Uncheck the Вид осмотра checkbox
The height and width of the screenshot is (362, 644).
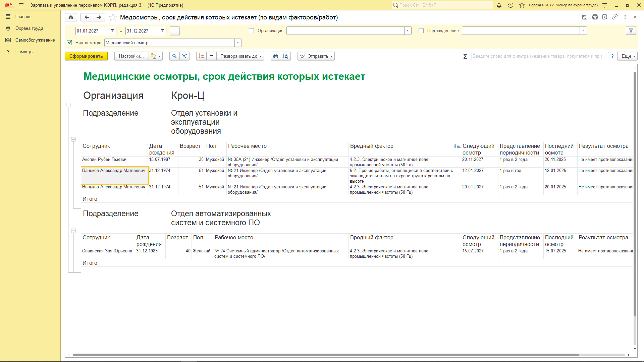point(69,43)
